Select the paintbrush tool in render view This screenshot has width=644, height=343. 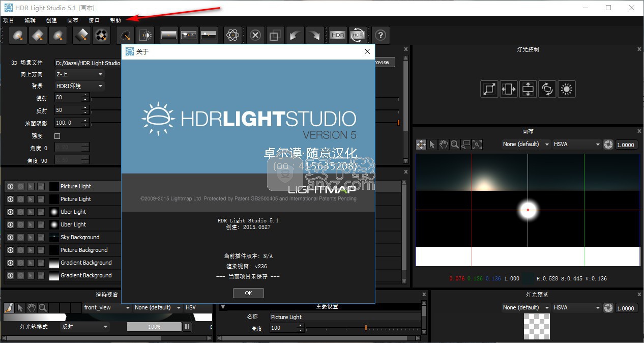tap(9, 307)
